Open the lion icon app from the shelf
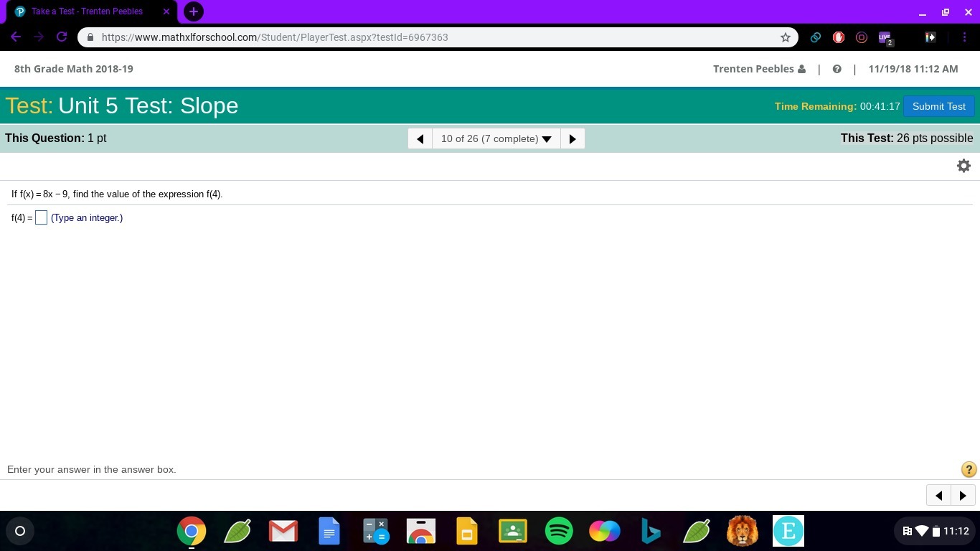 (x=743, y=531)
